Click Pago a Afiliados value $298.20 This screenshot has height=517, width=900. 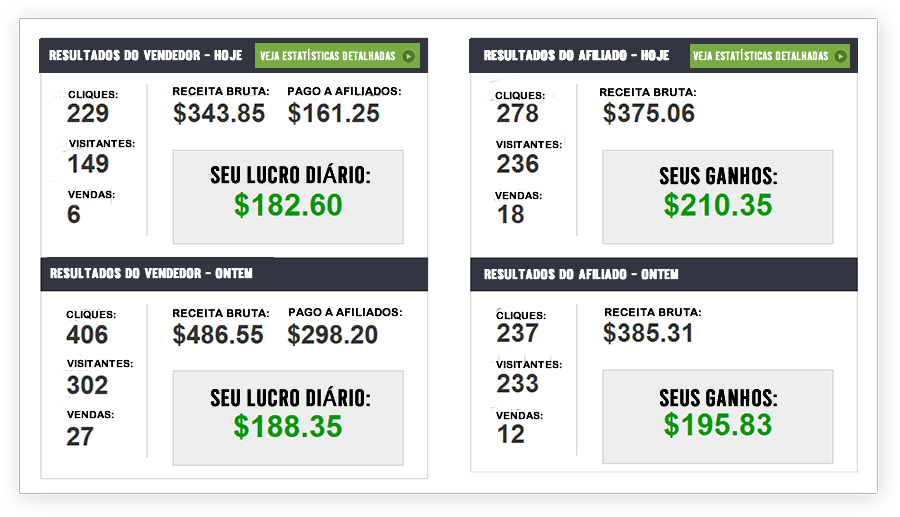333,336
